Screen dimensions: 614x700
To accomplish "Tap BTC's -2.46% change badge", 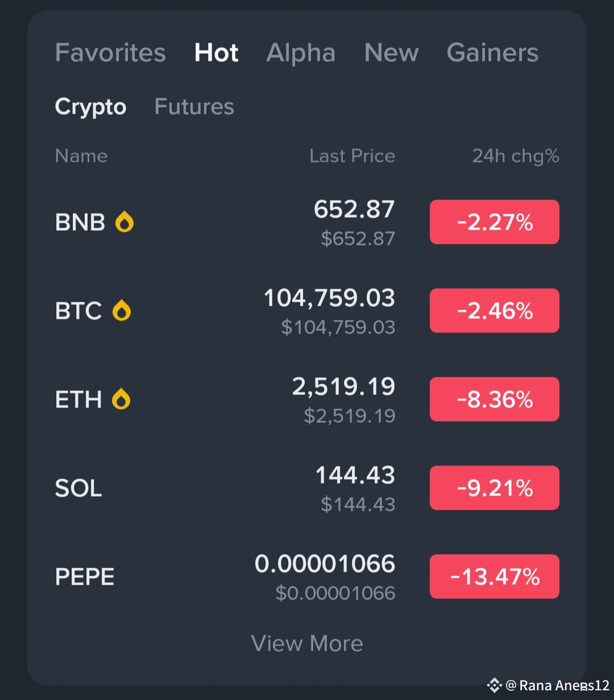I will tap(494, 311).
